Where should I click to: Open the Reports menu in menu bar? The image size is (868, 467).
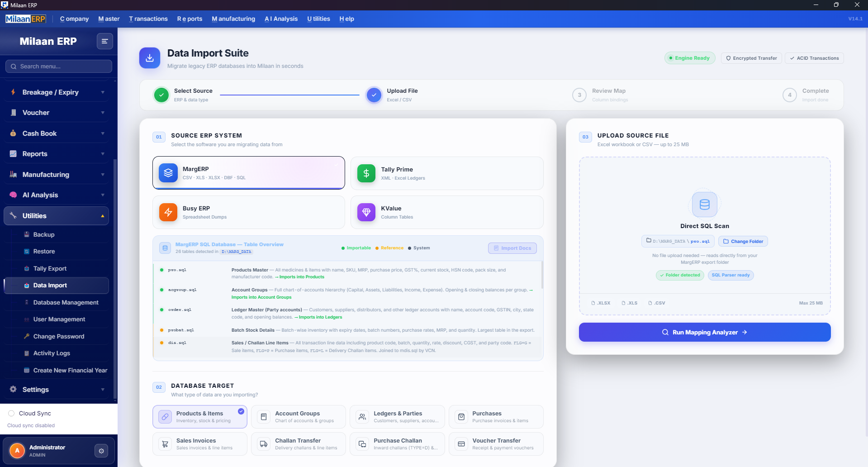click(190, 19)
